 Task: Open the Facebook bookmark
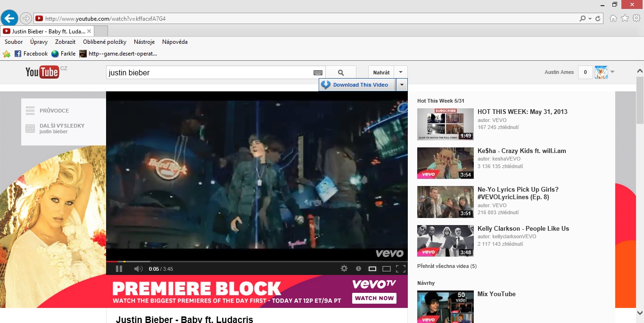tap(31, 54)
